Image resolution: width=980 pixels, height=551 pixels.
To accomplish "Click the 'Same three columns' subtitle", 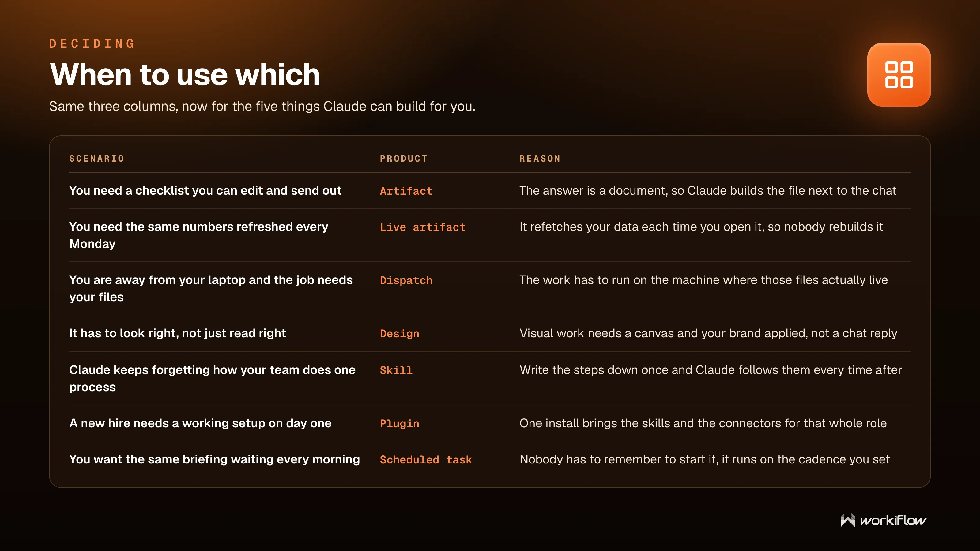I will (262, 106).
